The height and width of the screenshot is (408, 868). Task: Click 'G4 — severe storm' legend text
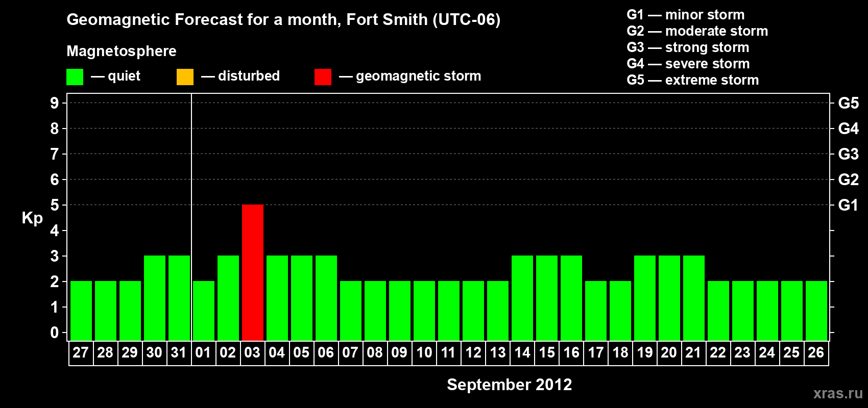(x=688, y=64)
